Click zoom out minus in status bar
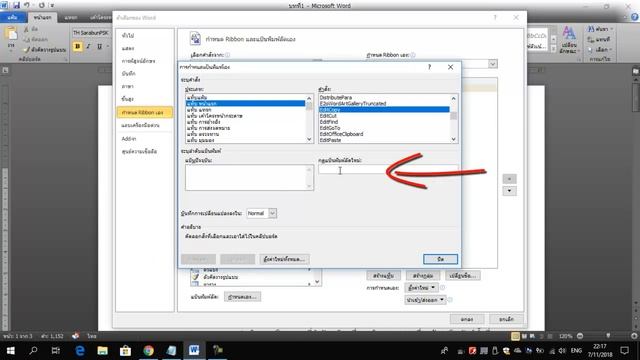This screenshot has width=640, height=360. (x=580, y=336)
